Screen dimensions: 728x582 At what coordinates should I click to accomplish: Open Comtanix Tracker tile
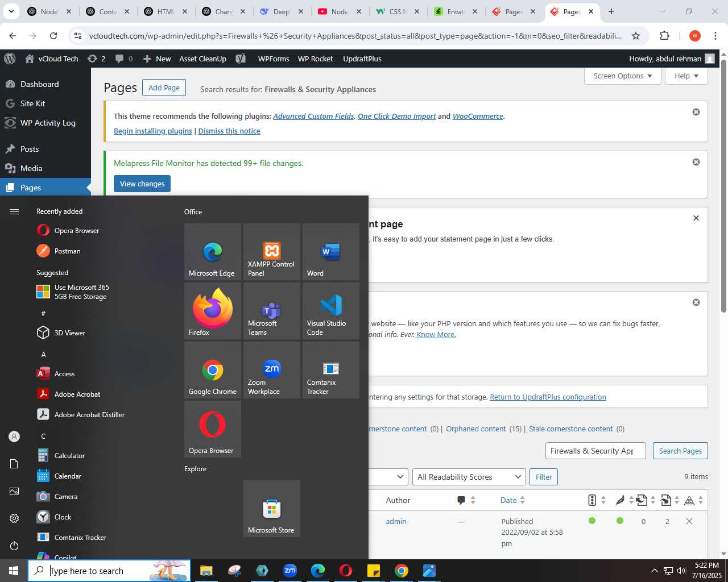(331, 370)
